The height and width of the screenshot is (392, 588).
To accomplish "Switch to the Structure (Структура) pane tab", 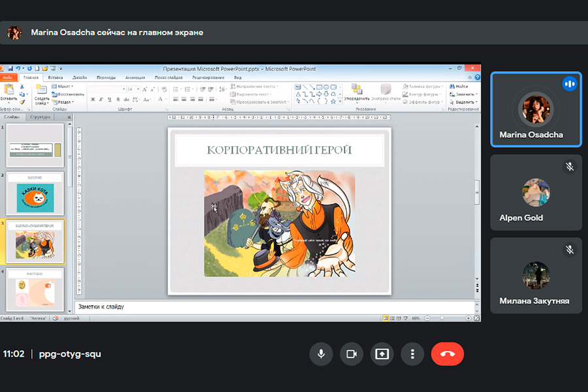I will [x=41, y=117].
